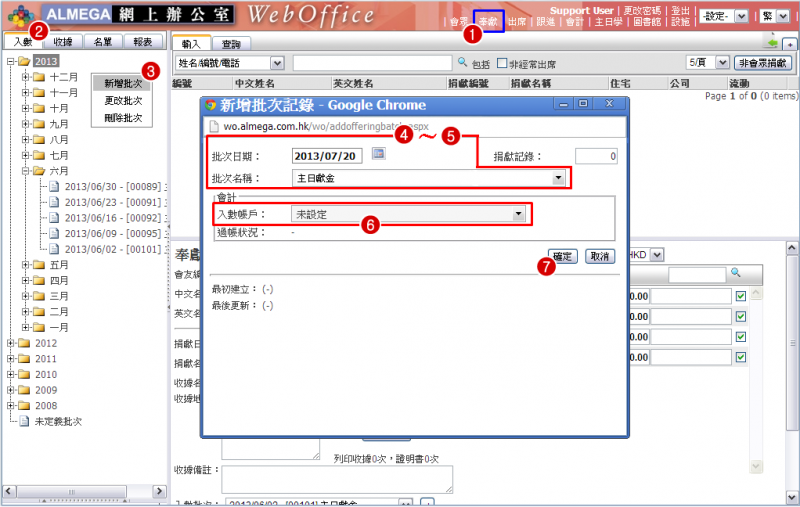Switch to the 名單 tab
Screen dimensions: 800x507
tap(103, 42)
